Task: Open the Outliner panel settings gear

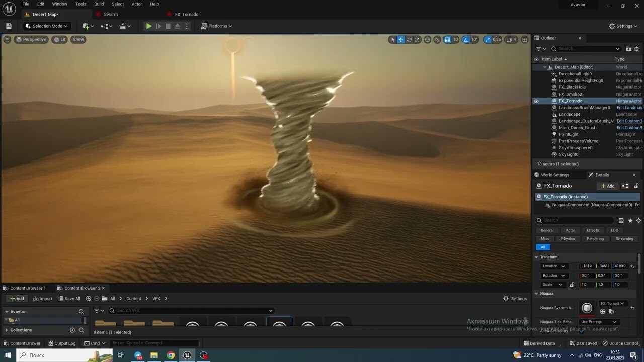Action: point(636,48)
